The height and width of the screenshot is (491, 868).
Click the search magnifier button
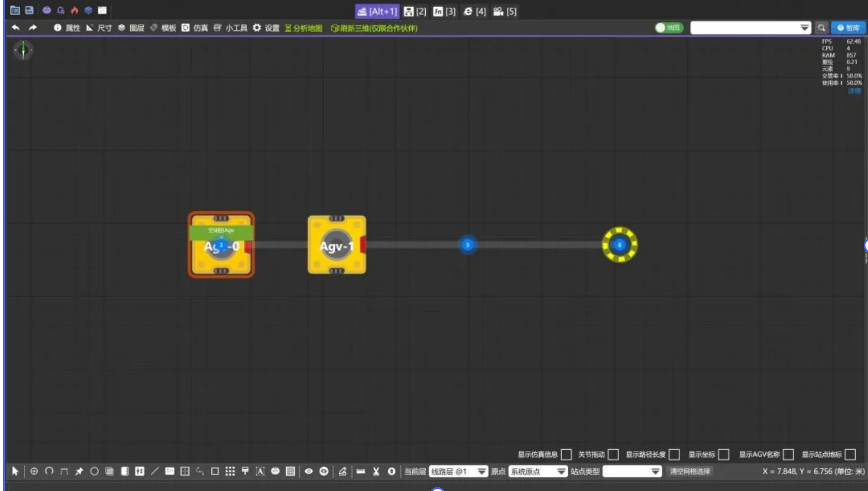(821, 28)
